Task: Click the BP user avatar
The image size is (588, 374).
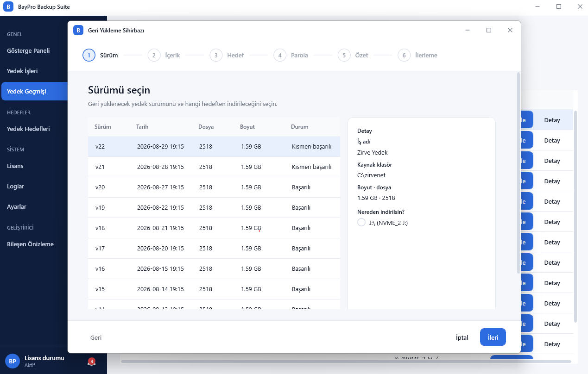Action: coord(13,361)
